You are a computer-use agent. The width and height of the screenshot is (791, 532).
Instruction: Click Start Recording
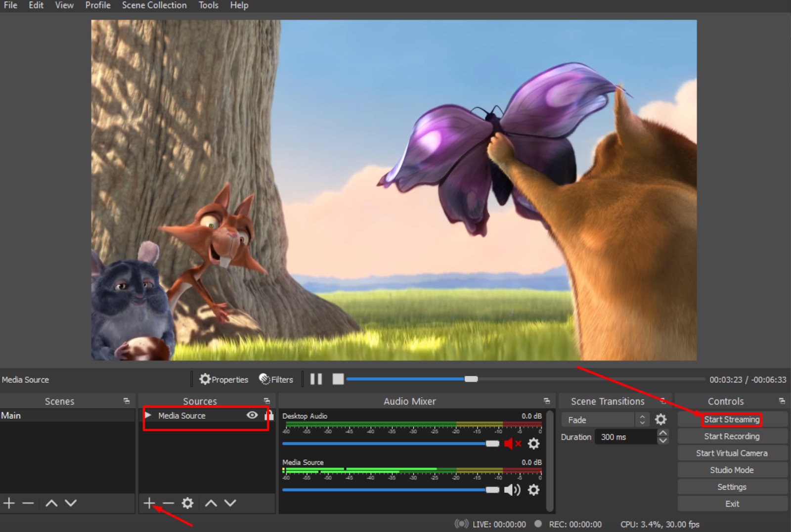pos(732,436)
